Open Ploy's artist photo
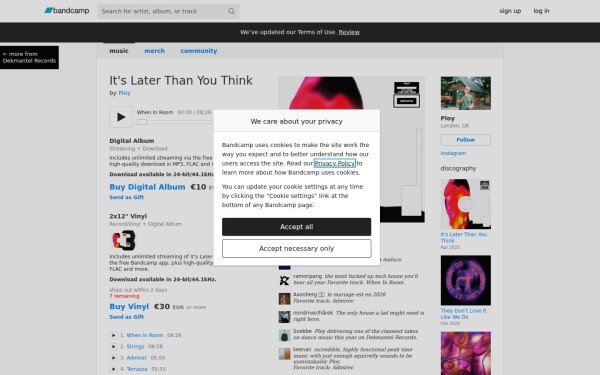This screenshot has width=600, height=375. [465, 93]
